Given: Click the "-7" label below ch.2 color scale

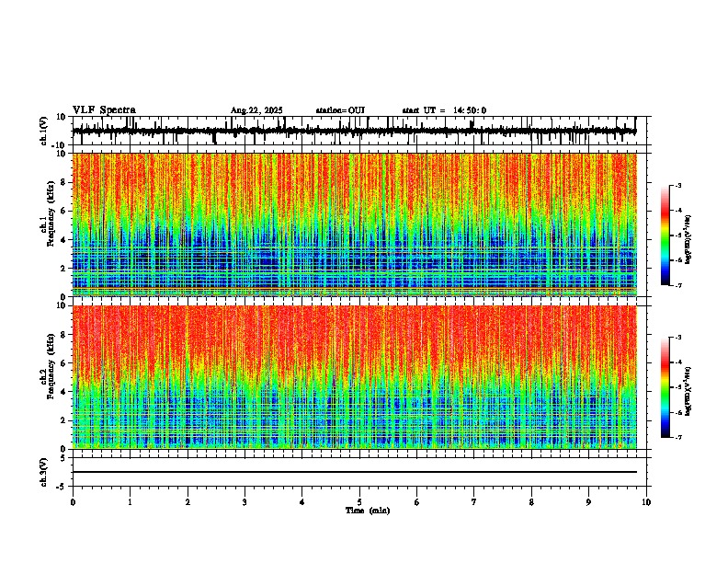Looking at the screenshot, I should (677, 437).
